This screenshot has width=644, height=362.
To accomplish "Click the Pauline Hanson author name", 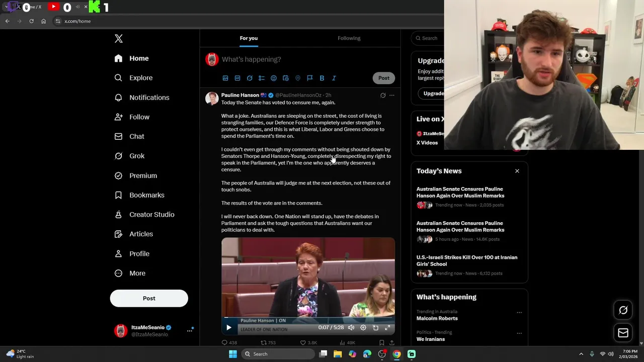I will point(240,95).
